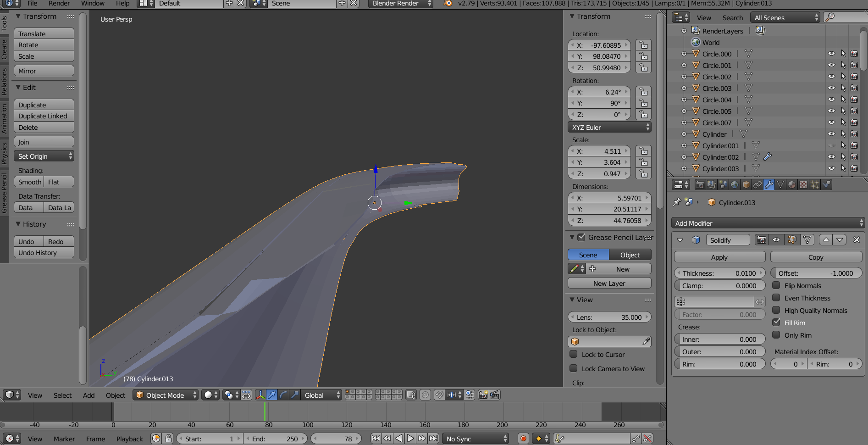Toggle Solidify modifier render camera icon
Screen dimensions: 868x445
tap(762, 240)
